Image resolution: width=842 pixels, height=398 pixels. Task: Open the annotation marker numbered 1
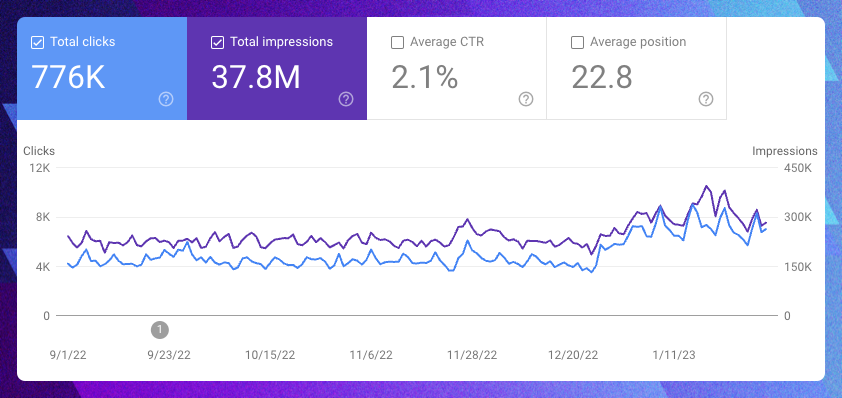pyautogui.click(x=160, y=330)
